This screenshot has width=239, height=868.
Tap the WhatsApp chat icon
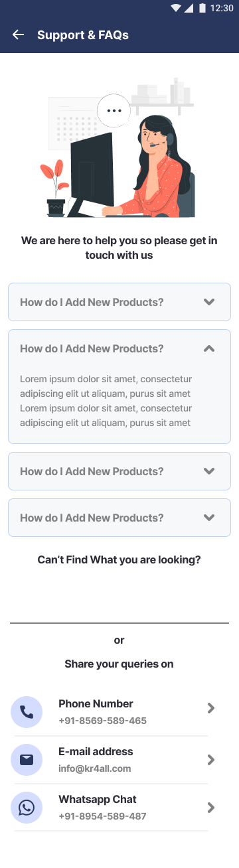pyautogui.click(x=27, y=808)
